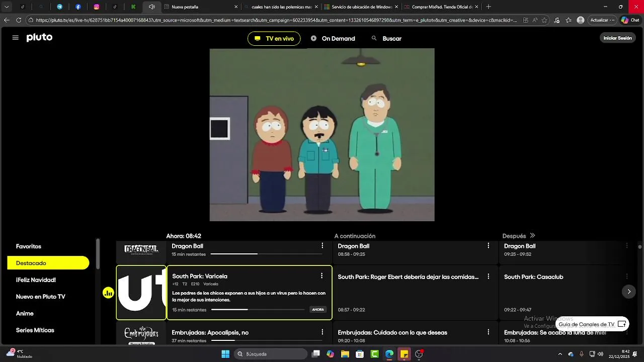Open the Instagram pinned tab

pyautogui.click(x=97, y=7)
